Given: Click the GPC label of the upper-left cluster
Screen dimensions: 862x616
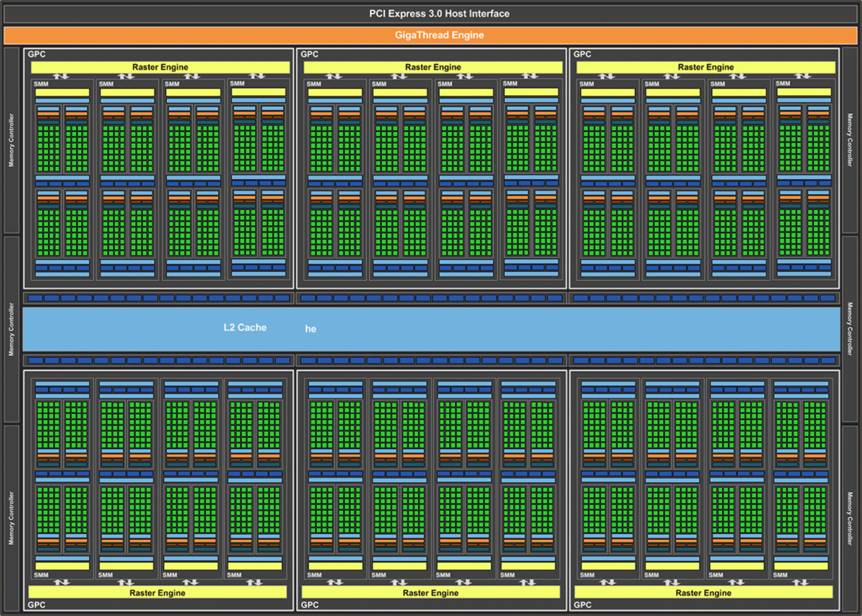Looking at the screenshot, I should (x=37, y=54).
